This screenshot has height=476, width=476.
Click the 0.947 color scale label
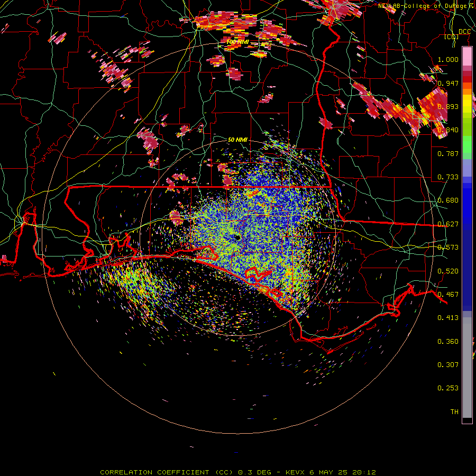tap(448, 83)
